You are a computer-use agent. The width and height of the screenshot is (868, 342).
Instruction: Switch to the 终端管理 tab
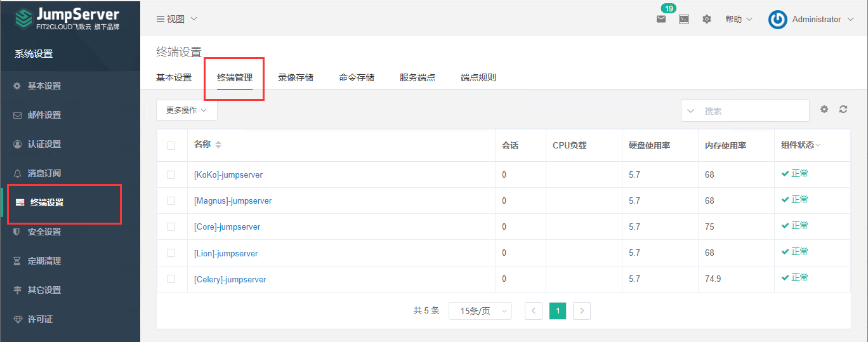[x=235, y=77]
